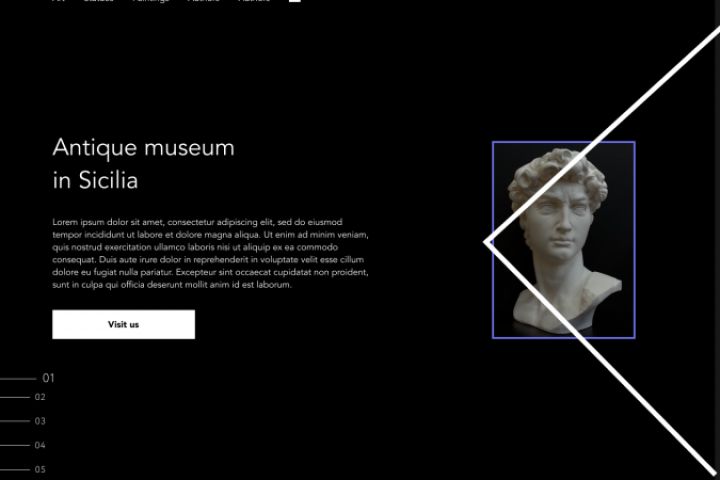720x480 pixels.
Task: Jump to slide number 02
Action: 40,397
